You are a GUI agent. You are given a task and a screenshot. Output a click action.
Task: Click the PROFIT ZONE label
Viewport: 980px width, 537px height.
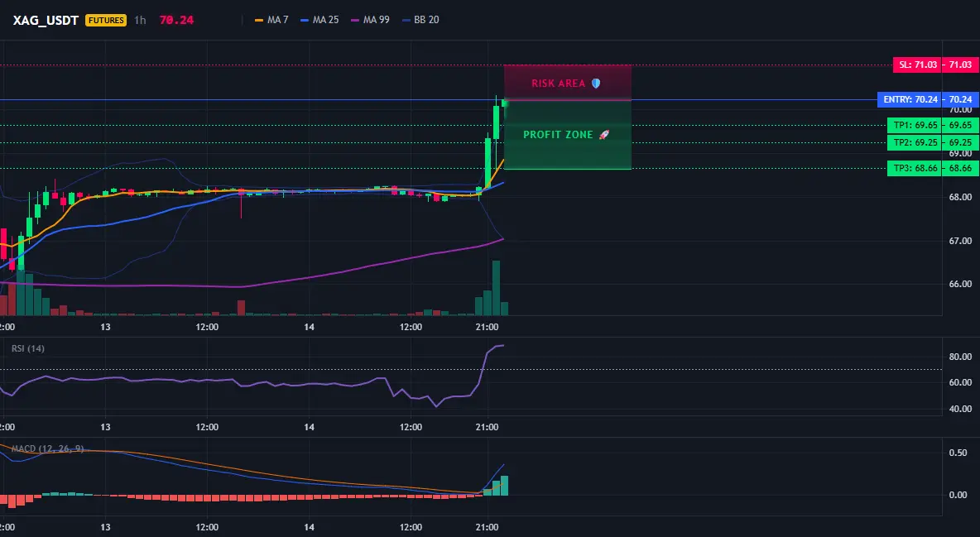[x=558, y=134]
